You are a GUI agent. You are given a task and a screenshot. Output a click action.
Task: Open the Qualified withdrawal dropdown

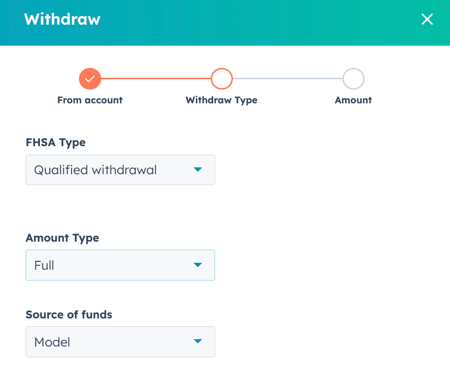[120, 170]
